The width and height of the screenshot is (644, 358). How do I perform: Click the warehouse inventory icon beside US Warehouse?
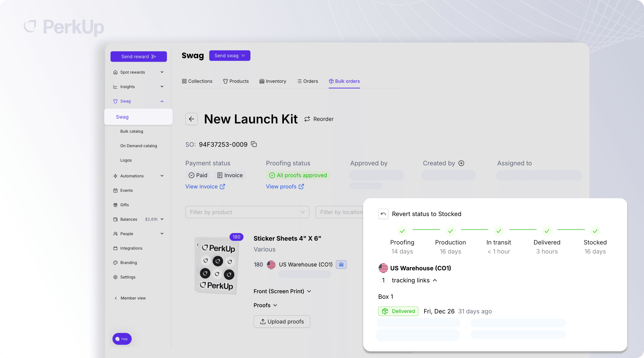pos(341,264)
